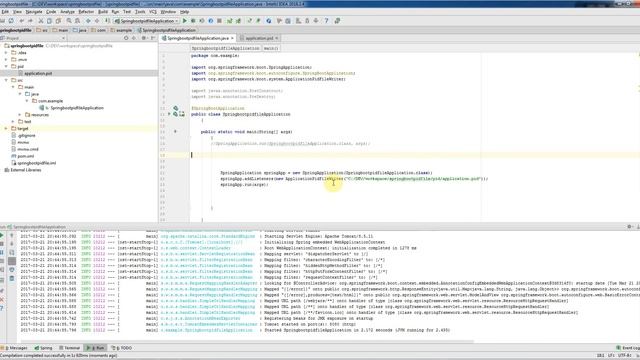Expand the .mvn folder node
Screen dimensions: 640x360
click(6, 60)
